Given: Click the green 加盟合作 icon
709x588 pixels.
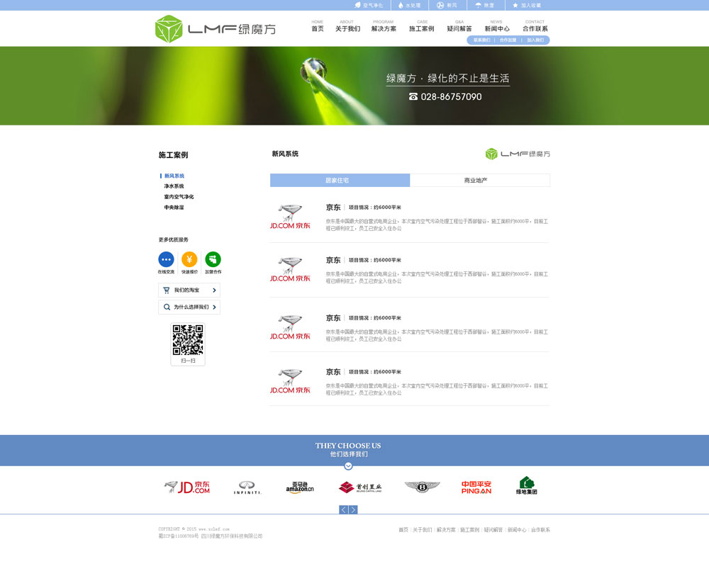Looking at the screenshot, I should point(213,259).
